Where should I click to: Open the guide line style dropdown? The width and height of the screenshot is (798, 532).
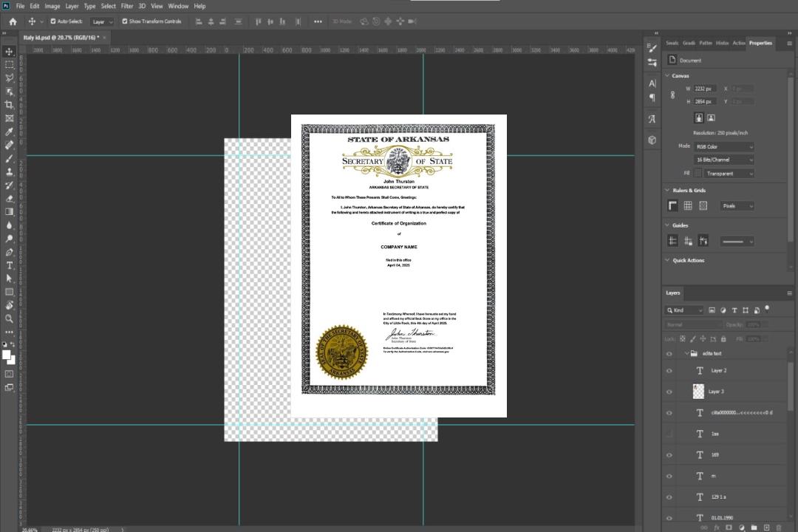pos(737,242)
